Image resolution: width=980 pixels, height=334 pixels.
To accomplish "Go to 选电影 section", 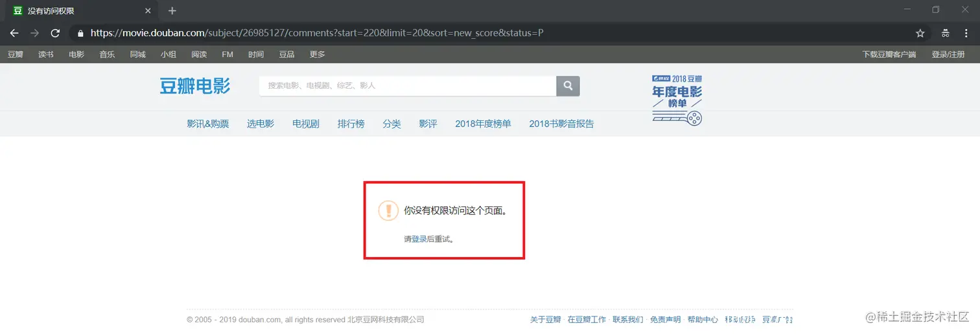I will [261, 124].
